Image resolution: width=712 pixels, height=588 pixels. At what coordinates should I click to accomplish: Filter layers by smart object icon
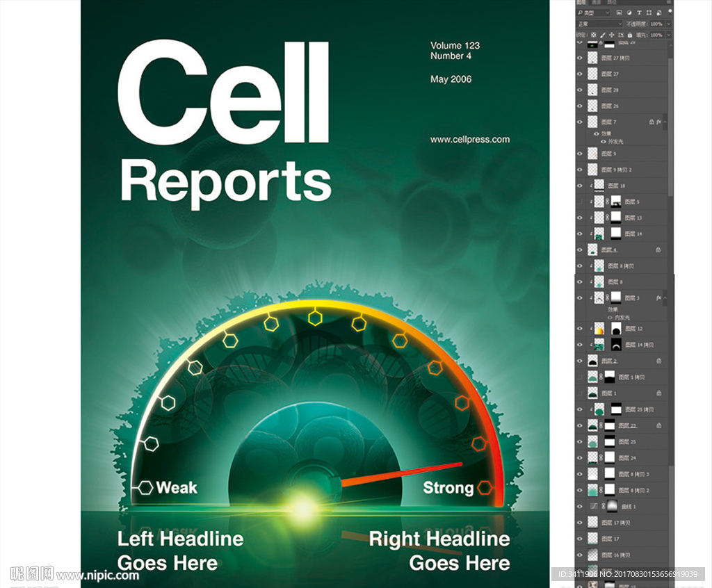click(658, 13)
